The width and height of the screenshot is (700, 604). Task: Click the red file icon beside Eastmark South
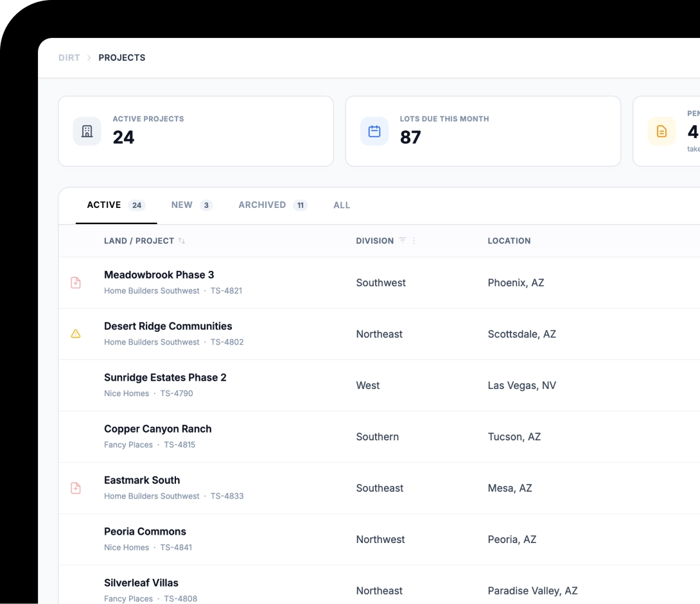[x=76, y=488]
